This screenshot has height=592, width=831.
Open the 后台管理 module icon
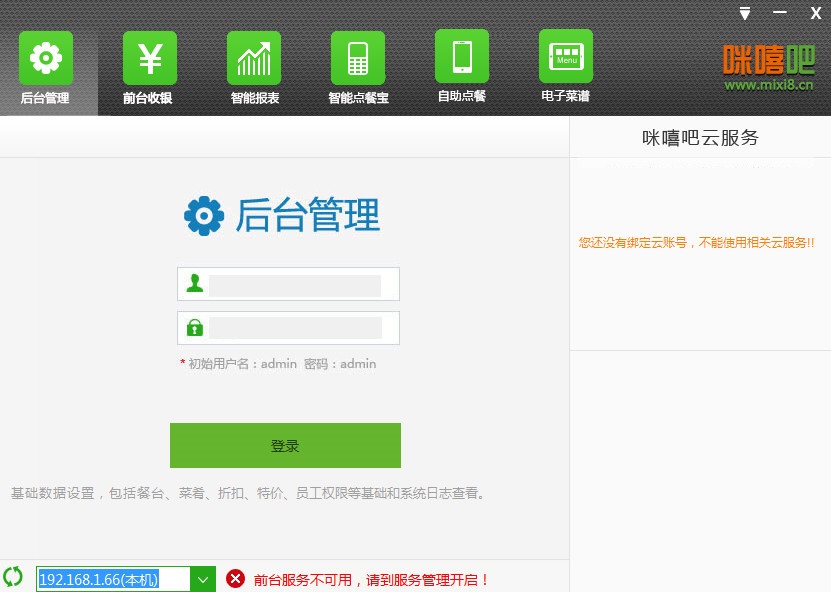pos(46,58)
